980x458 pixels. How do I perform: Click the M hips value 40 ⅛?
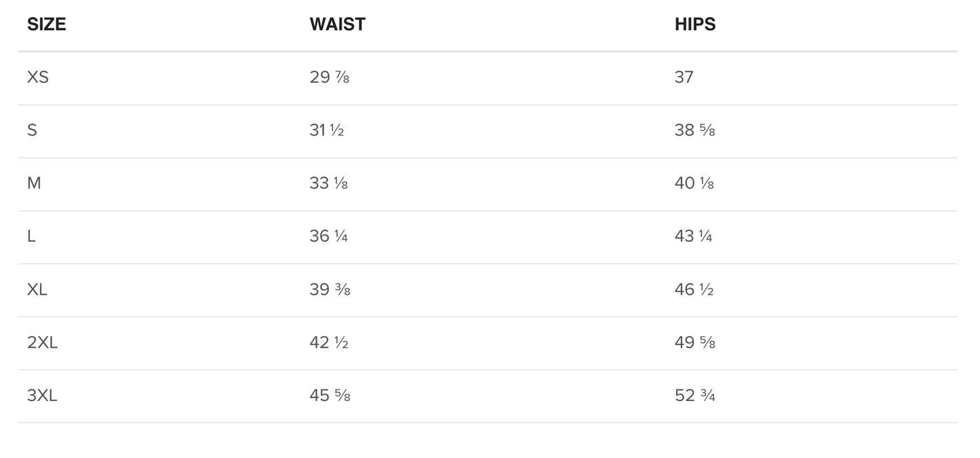tap(694, 183)
